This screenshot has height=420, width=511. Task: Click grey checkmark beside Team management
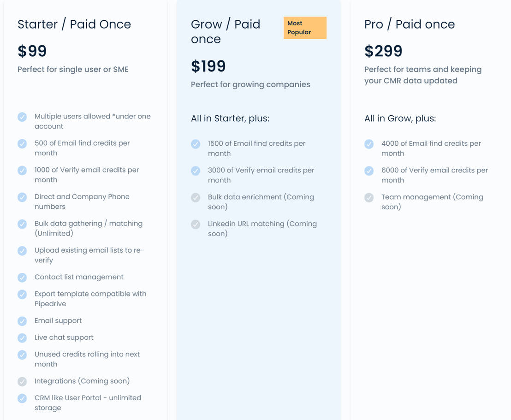pyautogui.click(x=369, y=197)
